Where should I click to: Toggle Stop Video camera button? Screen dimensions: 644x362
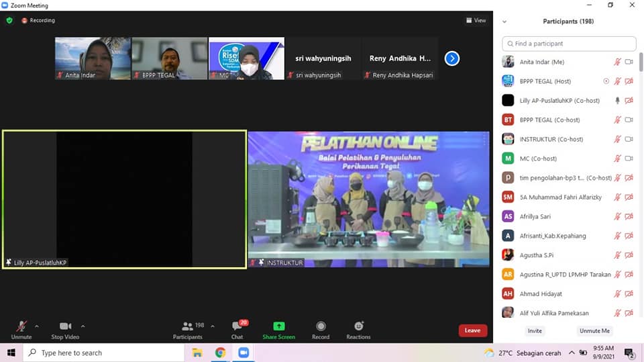click(65, 326)
